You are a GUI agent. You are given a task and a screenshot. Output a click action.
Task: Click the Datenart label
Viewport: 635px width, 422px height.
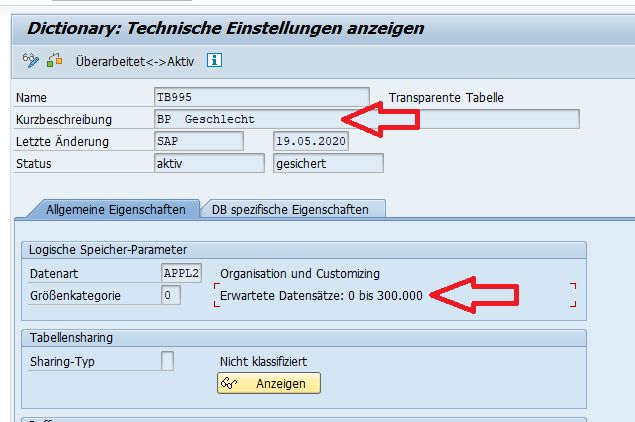click(54, 274)
